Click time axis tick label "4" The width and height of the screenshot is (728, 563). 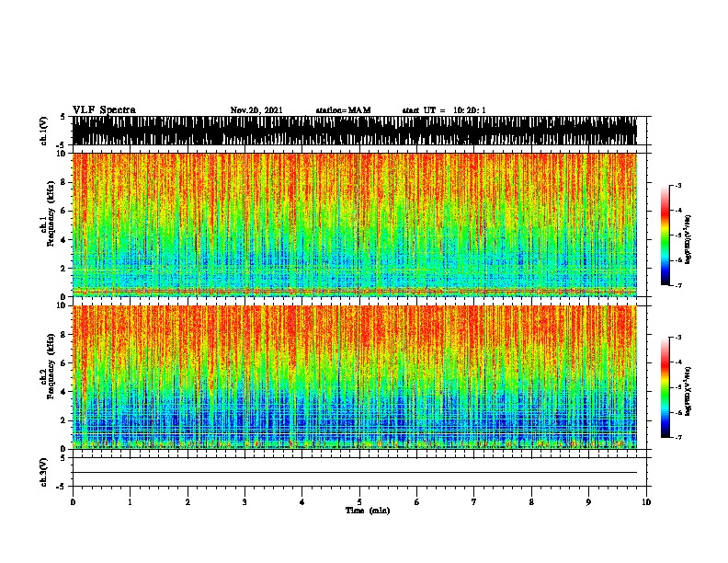click(302, 502)
